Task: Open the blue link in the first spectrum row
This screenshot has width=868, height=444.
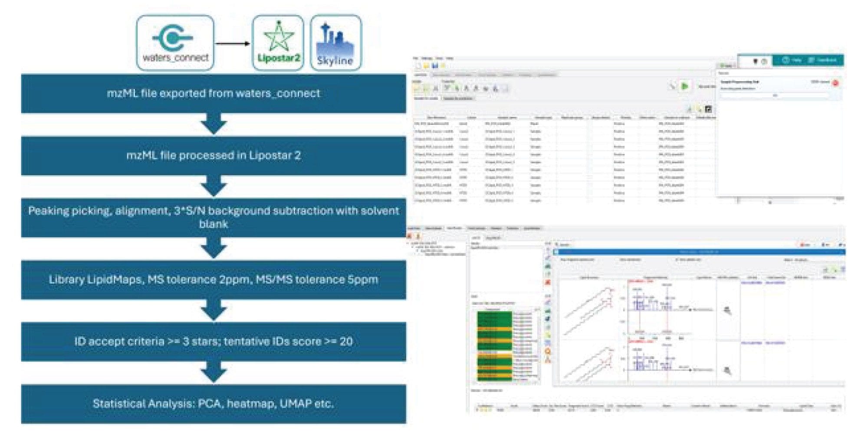Action: pos(751,282)
